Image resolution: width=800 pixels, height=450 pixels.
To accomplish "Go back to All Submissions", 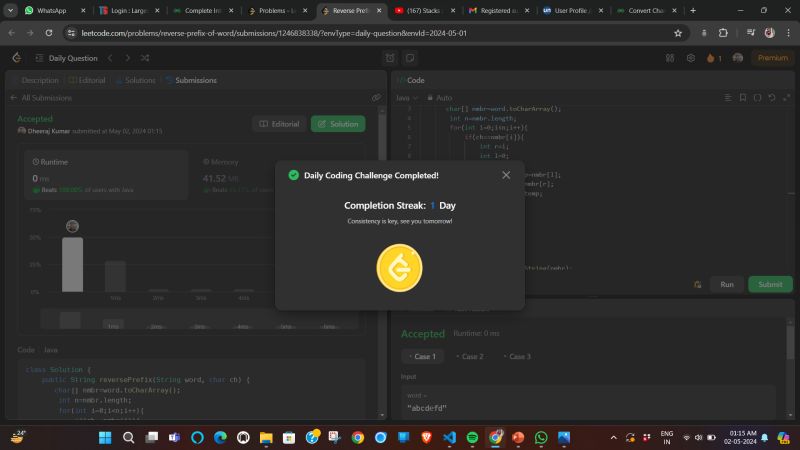I will pyautogui.click(x=41, y=97).
